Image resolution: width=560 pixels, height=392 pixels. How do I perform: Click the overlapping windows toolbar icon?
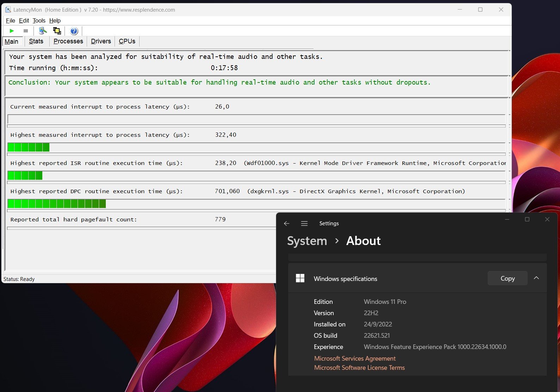(57, 31)
